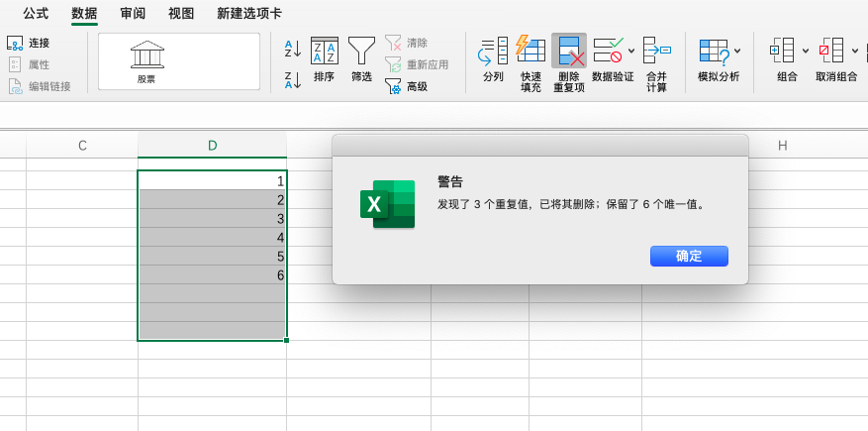
Task: Click the 数据验证 icon
Action: click(609, 51)
